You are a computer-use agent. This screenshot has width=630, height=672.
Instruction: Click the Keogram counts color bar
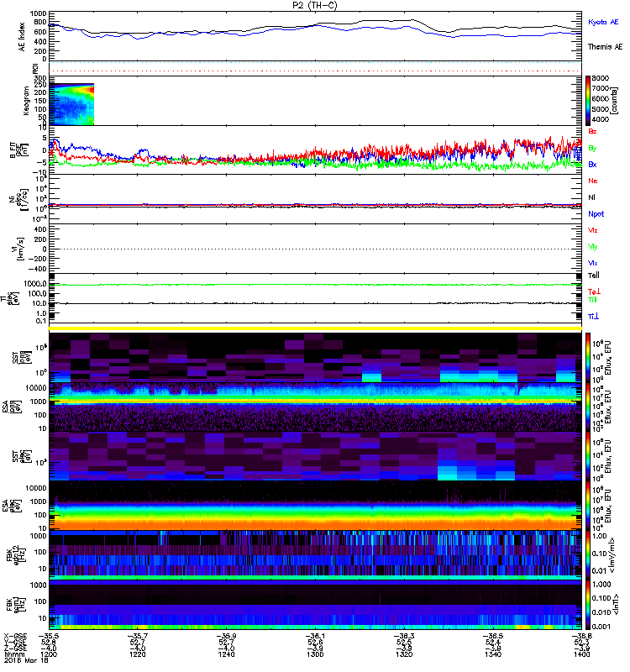pos(588,100)
